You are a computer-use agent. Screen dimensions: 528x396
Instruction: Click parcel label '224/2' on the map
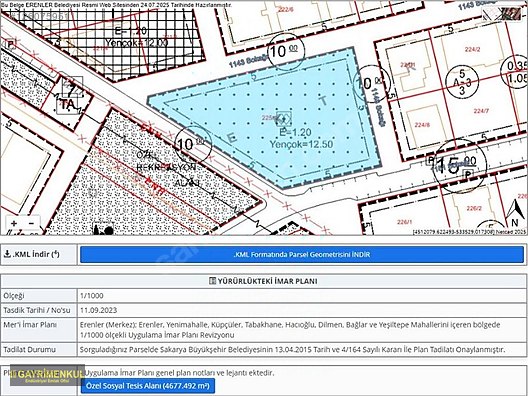472,50
